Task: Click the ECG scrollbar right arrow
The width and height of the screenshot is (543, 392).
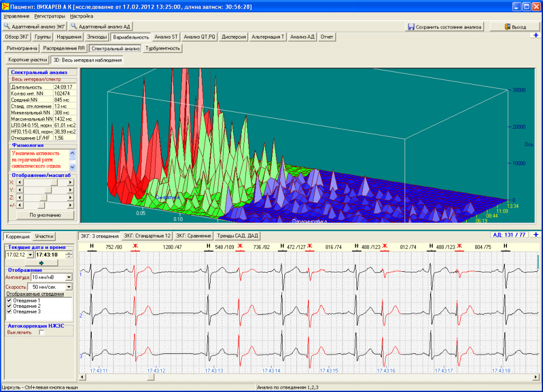Action: (536, 377)
